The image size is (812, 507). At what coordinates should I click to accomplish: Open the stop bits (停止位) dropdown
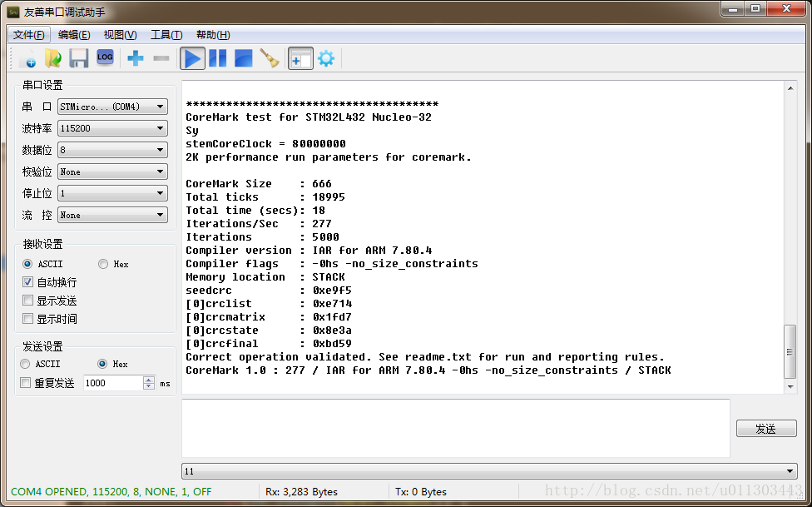(x=112, y=193)
